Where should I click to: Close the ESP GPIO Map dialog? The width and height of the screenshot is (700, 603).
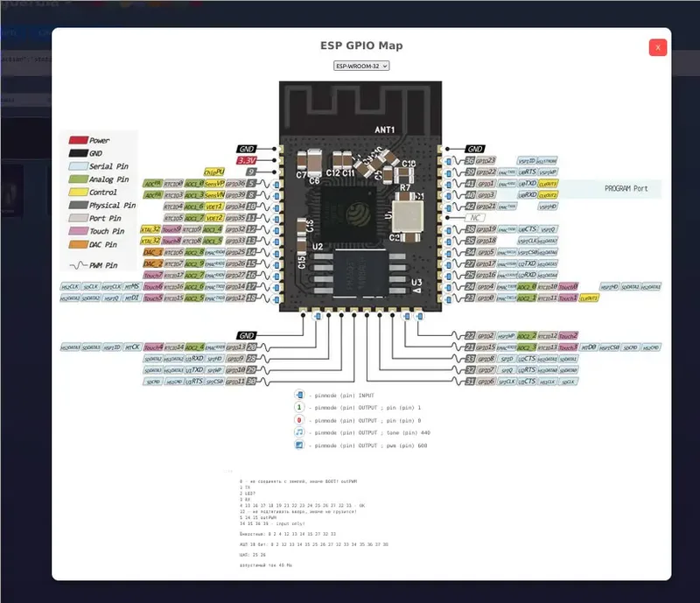click(657, 48)
